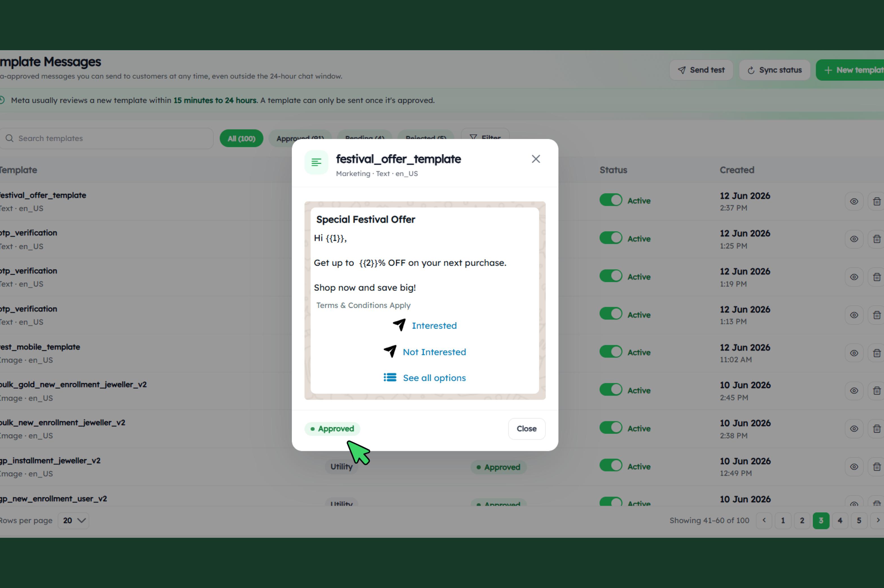Image resolution: width=884 pixels, height=588 pixels.
Task: Preview 1:25 PM otp_verification via eye icon
Action: click(x=854, y=239)
